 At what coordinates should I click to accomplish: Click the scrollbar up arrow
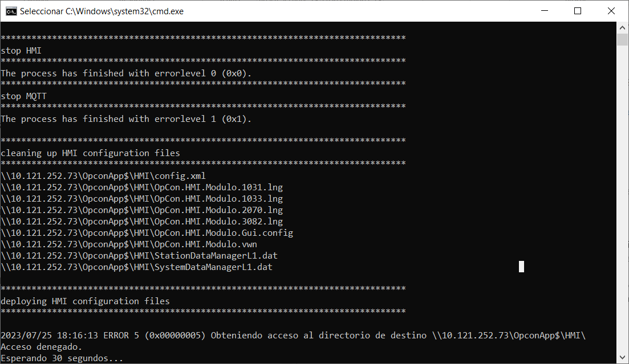coord(623,27)
